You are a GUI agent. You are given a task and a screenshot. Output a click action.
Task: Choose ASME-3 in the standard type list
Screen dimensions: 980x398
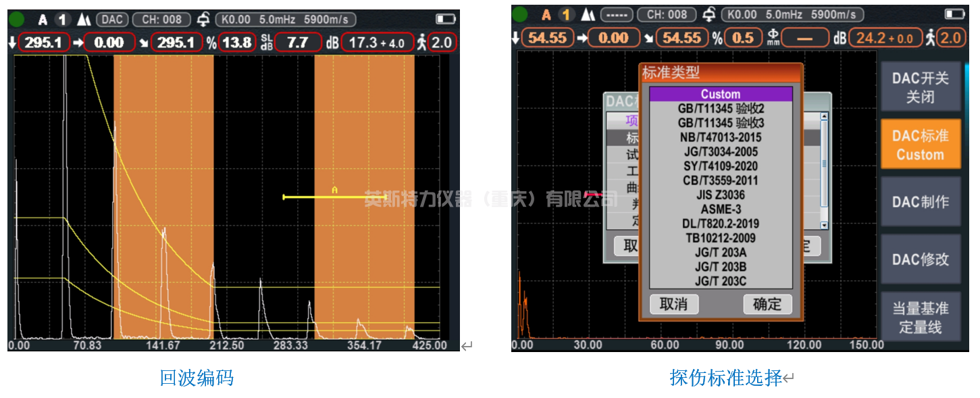click(721, 209)
